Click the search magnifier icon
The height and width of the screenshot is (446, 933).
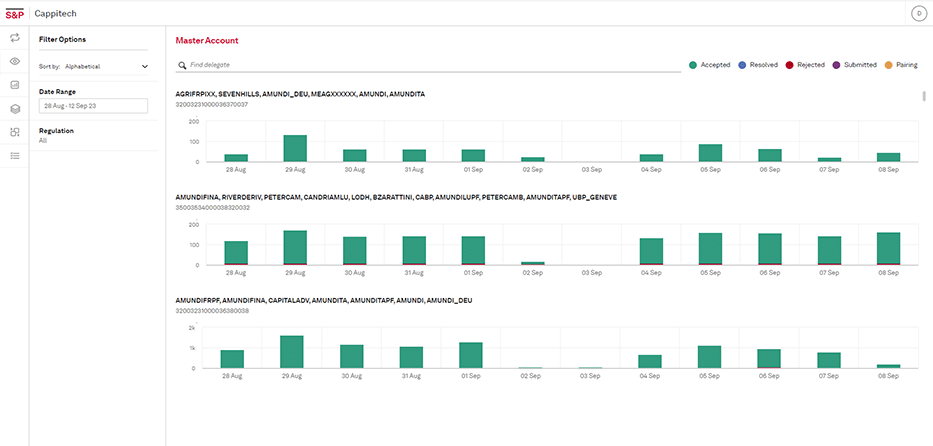182,65
